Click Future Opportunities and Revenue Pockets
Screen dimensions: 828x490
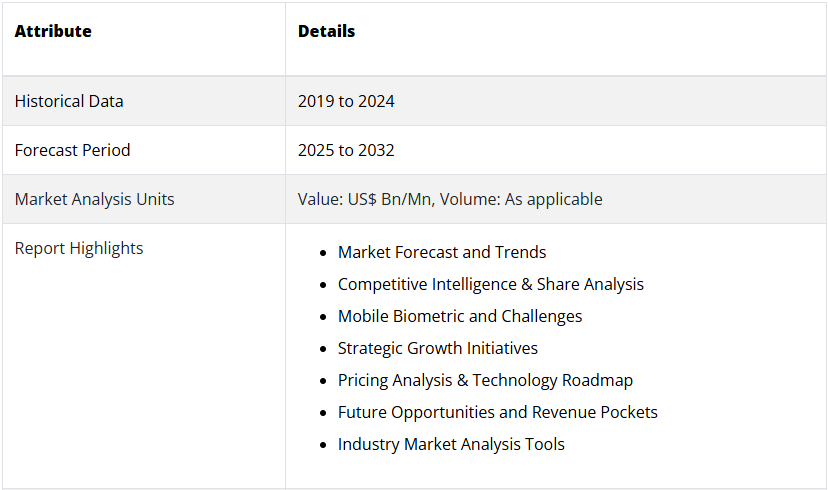pyautogui.click(x=497, y=412)
